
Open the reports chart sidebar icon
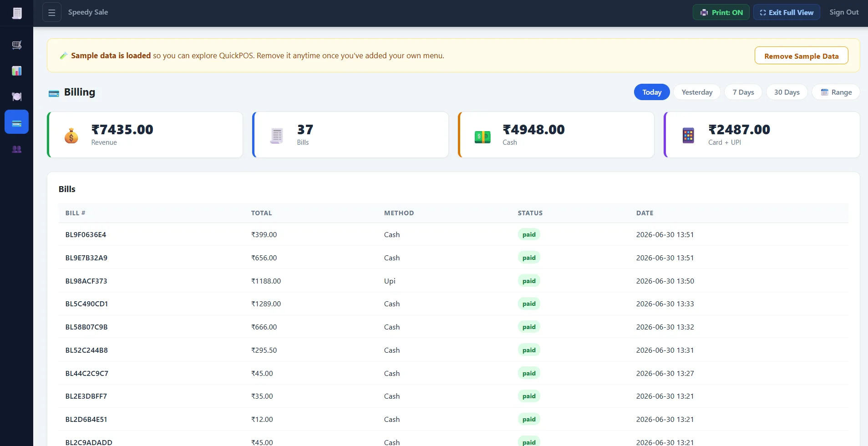click(17, 71)
